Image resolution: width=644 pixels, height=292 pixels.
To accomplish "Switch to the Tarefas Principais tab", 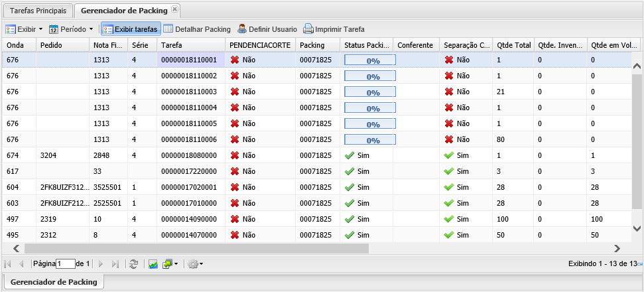I will pyautogui.click(x=38, y=11).
